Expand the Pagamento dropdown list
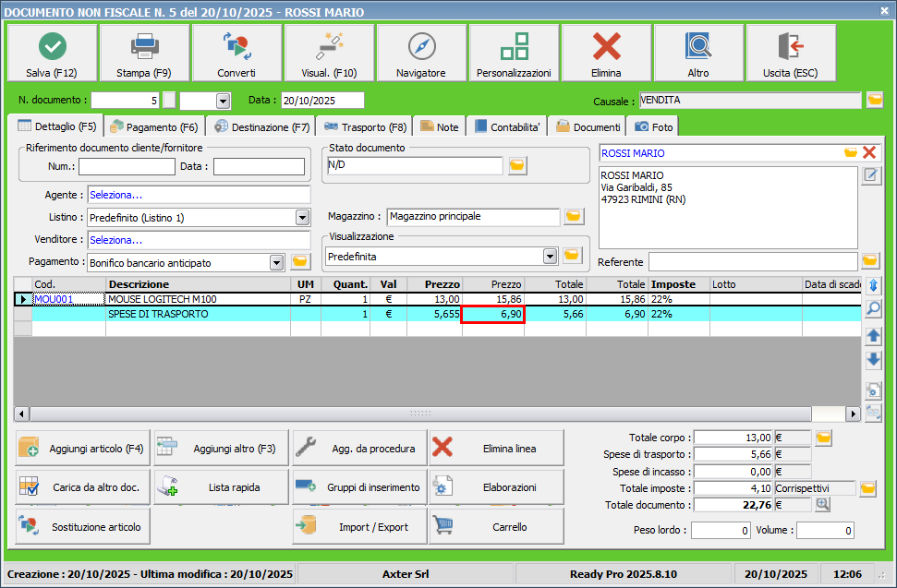This screenshot has width=897, height=588. click(276, 263)
